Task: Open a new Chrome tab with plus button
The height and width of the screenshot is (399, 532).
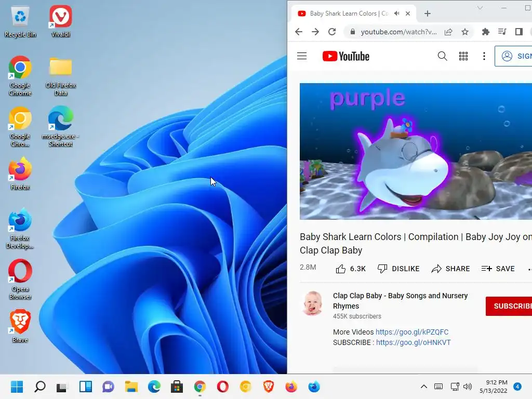Action: coord(428,14)
